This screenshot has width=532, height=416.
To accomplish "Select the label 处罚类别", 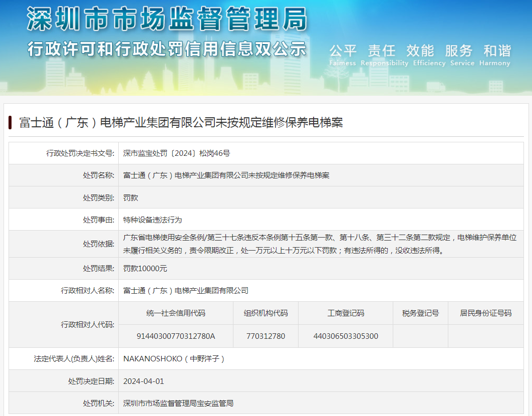I will coord(99,197).
